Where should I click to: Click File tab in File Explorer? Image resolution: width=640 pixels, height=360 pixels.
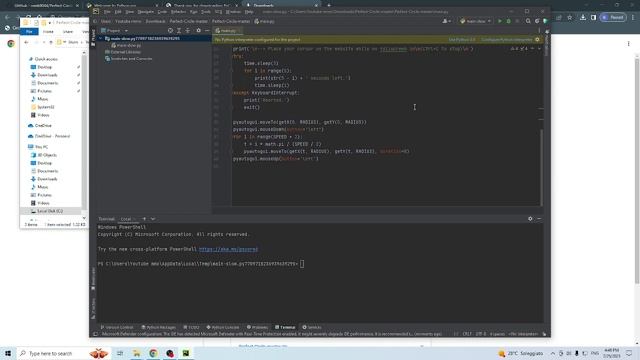click(29, 31)
